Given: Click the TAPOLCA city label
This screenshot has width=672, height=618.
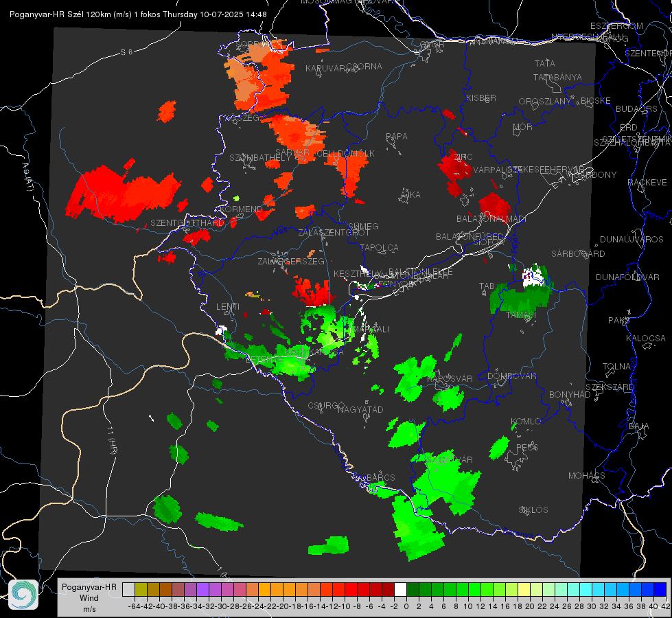Looking at the screenshot, I should (x=379, y=247).
